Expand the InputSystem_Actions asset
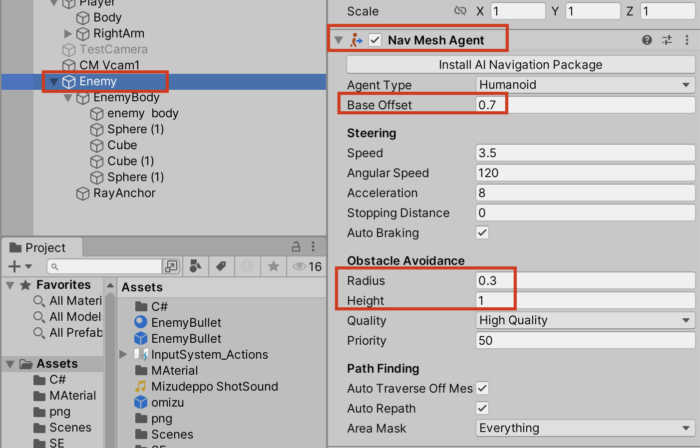Screen dimensions: 700x448 point(123,355)
